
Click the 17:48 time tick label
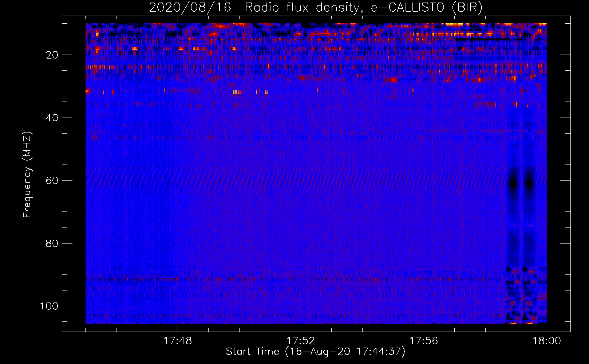click(x=178, y=341)
